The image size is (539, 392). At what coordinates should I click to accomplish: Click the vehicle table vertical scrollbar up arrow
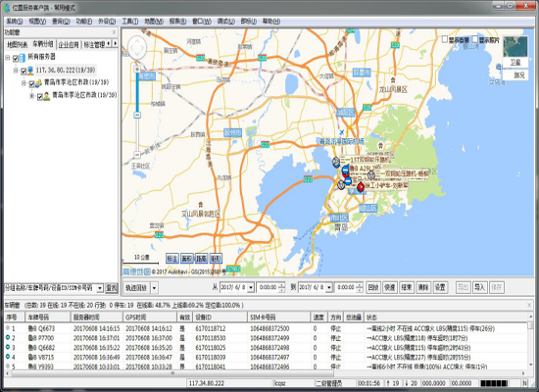pyautogui.click(x=531, y=316)
